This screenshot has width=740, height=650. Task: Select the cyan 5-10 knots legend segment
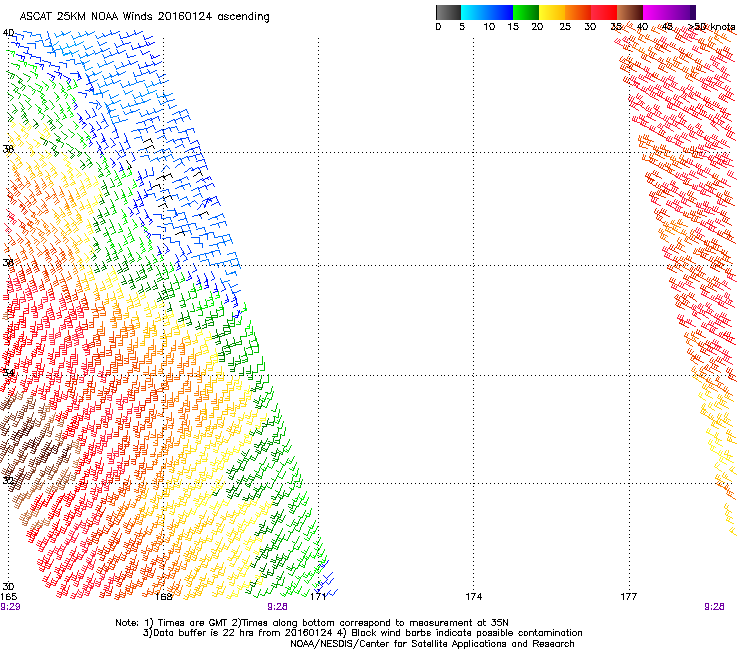point(474,12)
